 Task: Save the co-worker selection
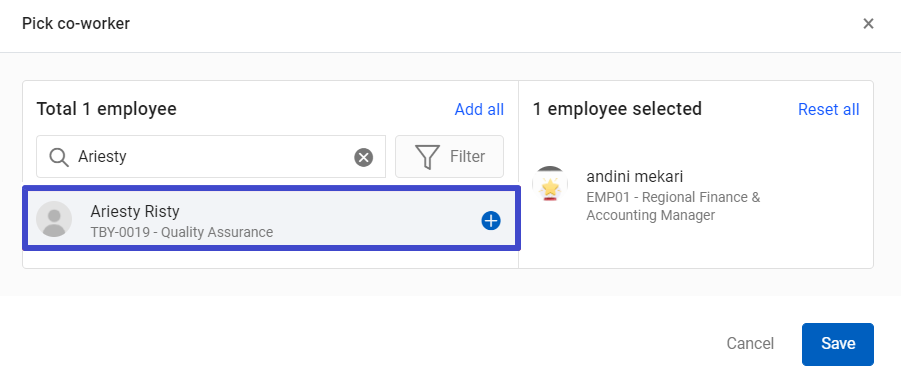pyautogui.click(x=838, y=344)
